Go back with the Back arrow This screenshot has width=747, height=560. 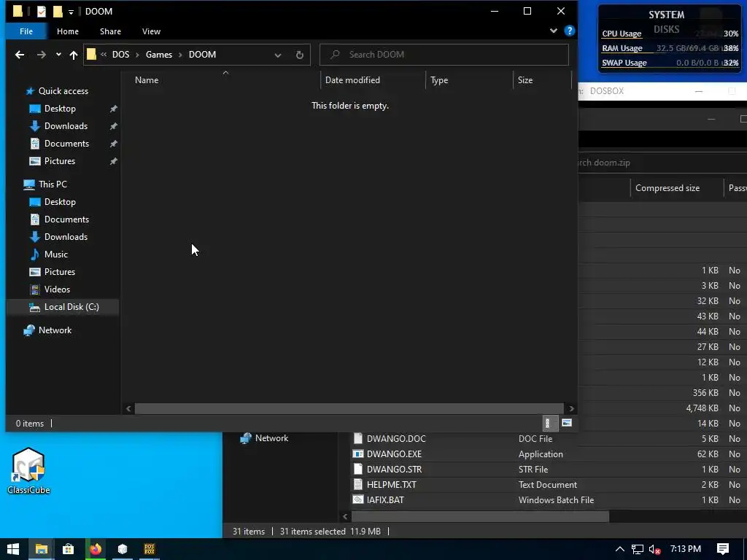tap(20, 55)
